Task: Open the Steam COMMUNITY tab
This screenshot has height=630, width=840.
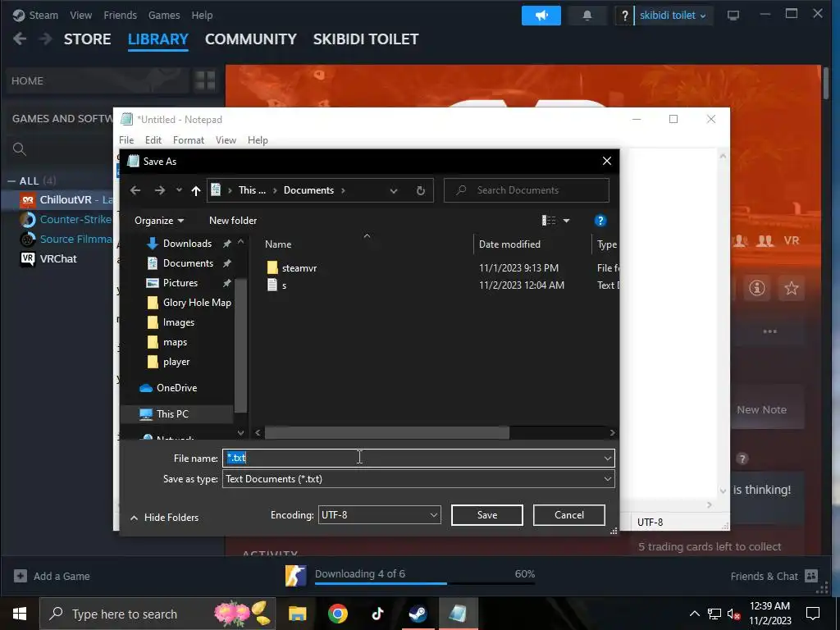Action: click(251, 39)
